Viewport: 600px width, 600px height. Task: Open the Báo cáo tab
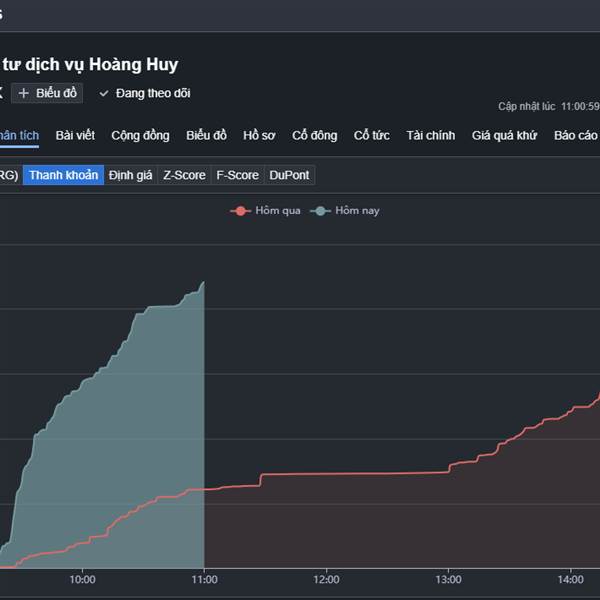tap(575, 136)
